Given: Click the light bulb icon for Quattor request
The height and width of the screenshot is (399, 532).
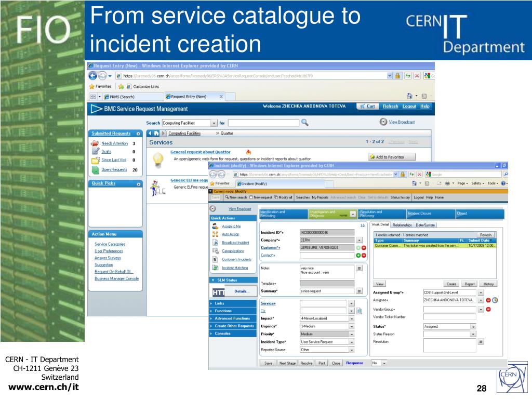Looking at the screenshot, I should (x=158, y=159).
